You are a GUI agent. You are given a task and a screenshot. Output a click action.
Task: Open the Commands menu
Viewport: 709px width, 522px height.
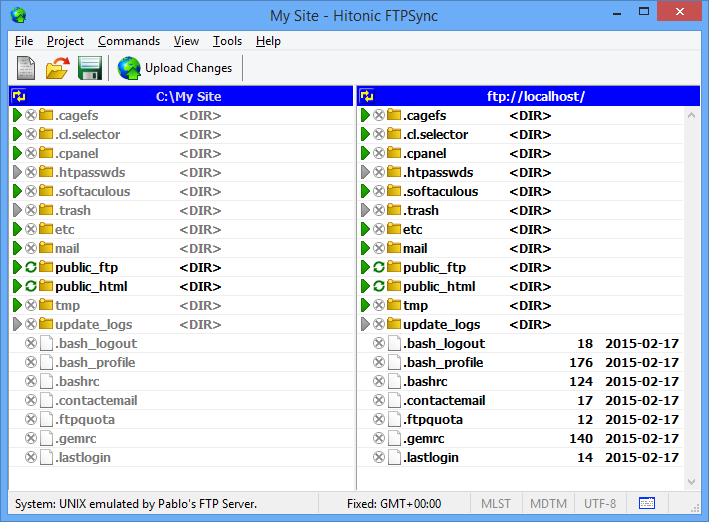(129, 41)
